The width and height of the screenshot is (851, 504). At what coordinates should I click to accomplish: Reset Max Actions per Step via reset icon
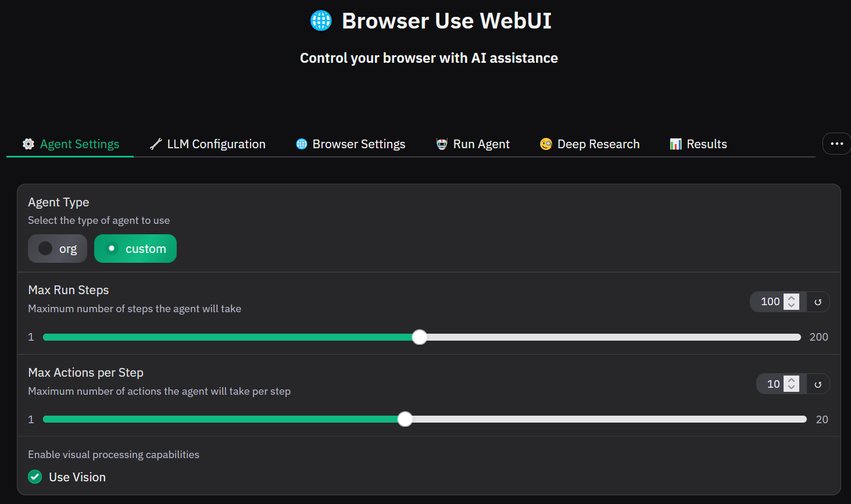tap(818, 384)
